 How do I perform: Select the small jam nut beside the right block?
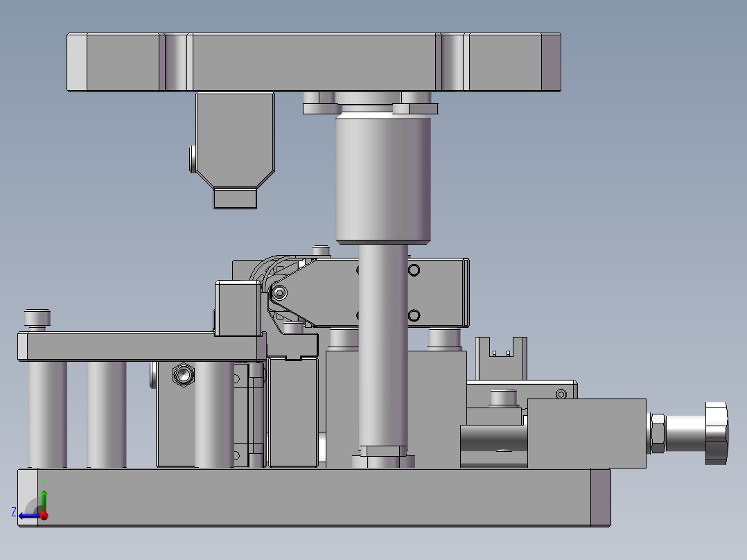(x=658, y=433)
